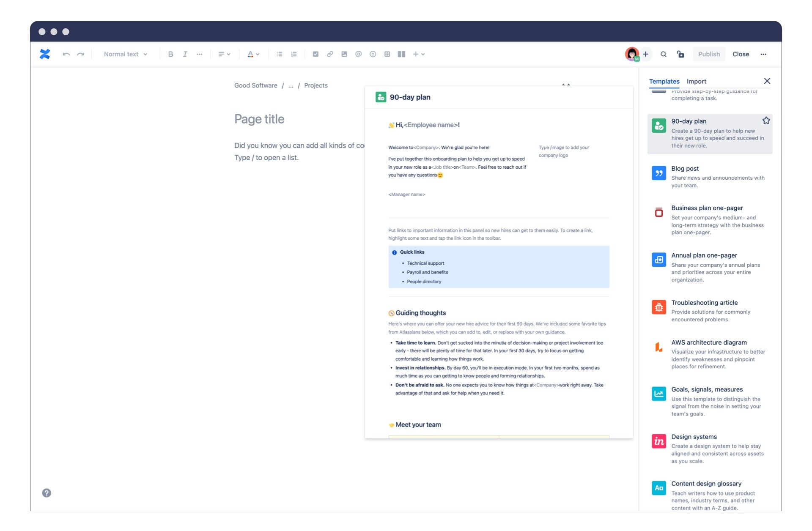Switch to the Import tab
Viewport: 812px width, 531px height.
pyautogui.click(x=696, y=81)
